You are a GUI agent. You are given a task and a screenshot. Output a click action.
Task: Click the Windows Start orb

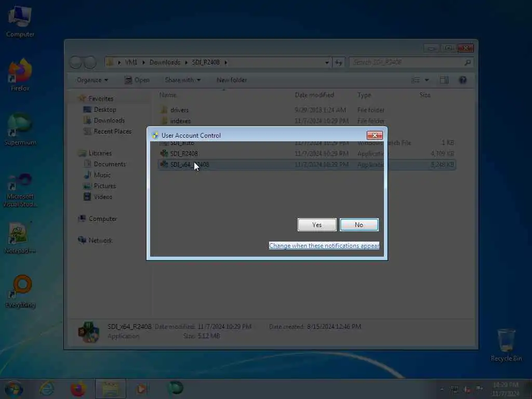click(x=14, y=389)
